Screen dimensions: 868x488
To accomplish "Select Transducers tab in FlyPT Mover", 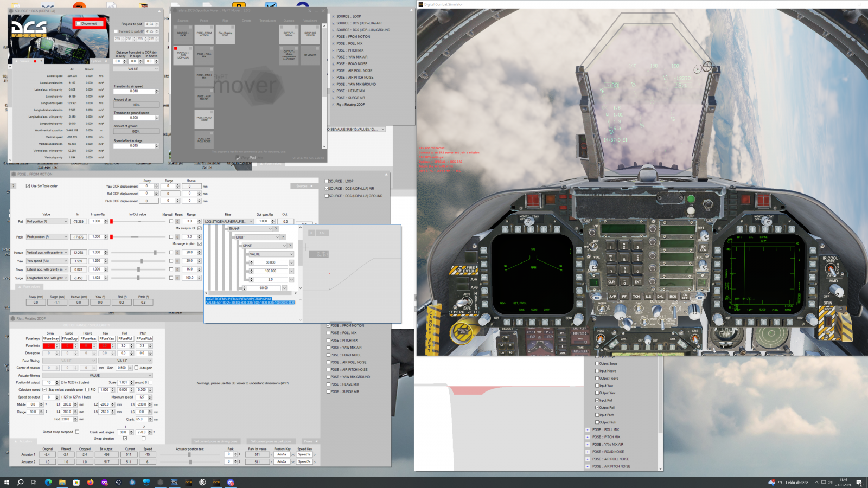I will tap(268, 21).
